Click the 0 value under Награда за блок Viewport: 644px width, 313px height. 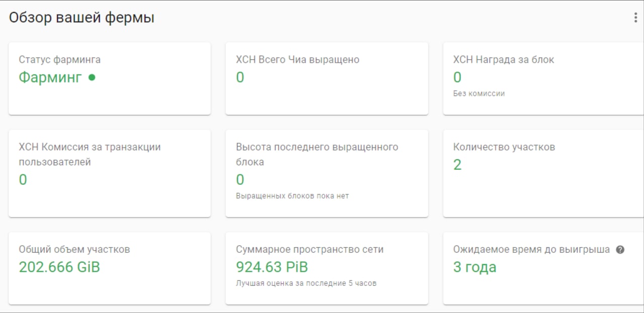[x=457, y=77]
